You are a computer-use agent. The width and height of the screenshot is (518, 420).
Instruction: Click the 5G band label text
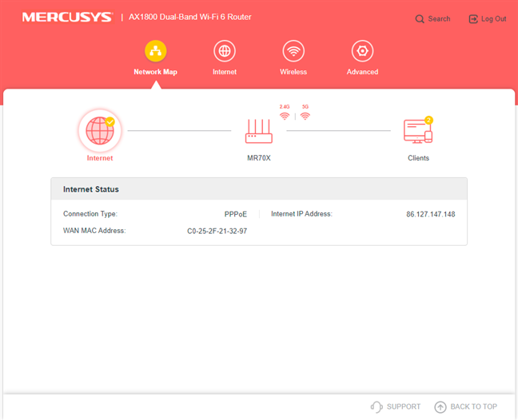pyautogui.click(x=305, y=106)
